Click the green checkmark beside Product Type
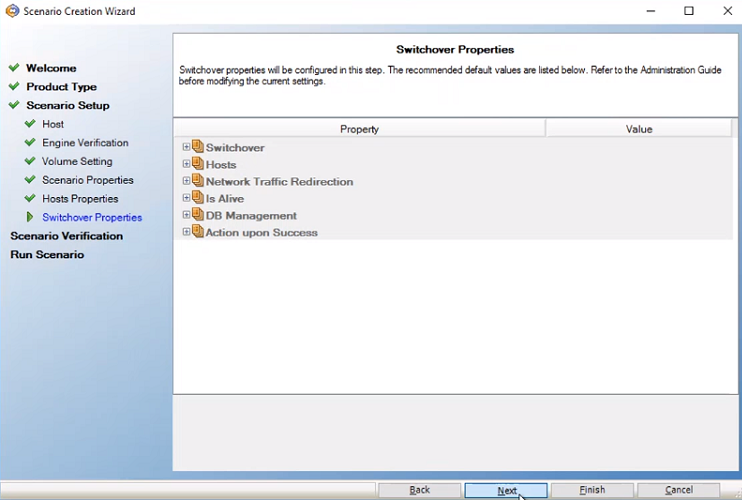This screenshot has height=500, width=742. 14,86
